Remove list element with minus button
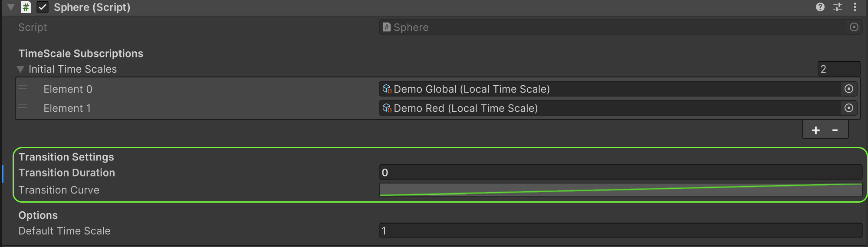The width and height of the screenshot is (868, 247). click(835, 130)
